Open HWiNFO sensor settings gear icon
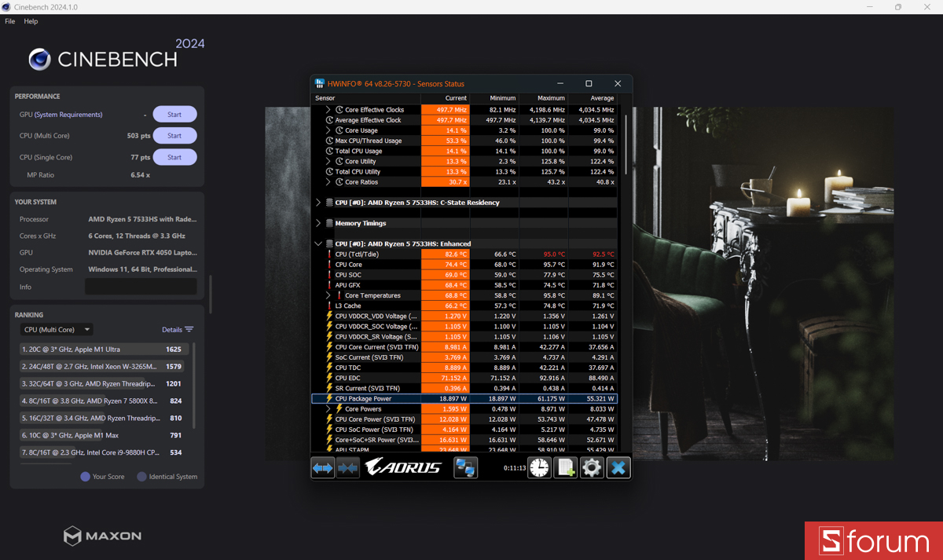 point(592,467)
